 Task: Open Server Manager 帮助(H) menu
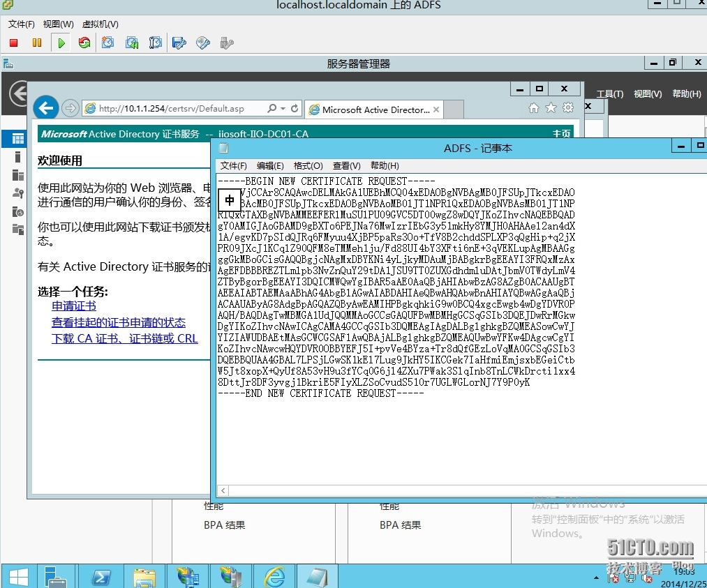point(686,93)
